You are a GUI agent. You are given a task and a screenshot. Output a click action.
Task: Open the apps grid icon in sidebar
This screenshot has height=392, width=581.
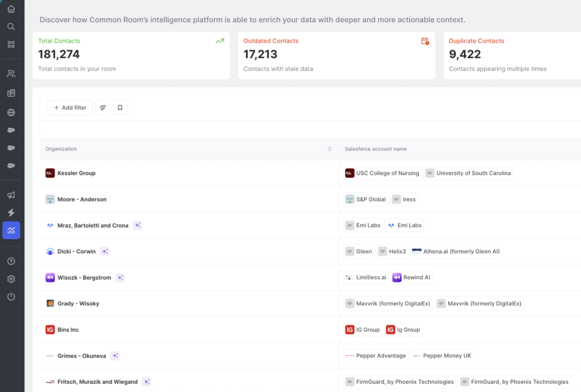[x=11, y=44]
